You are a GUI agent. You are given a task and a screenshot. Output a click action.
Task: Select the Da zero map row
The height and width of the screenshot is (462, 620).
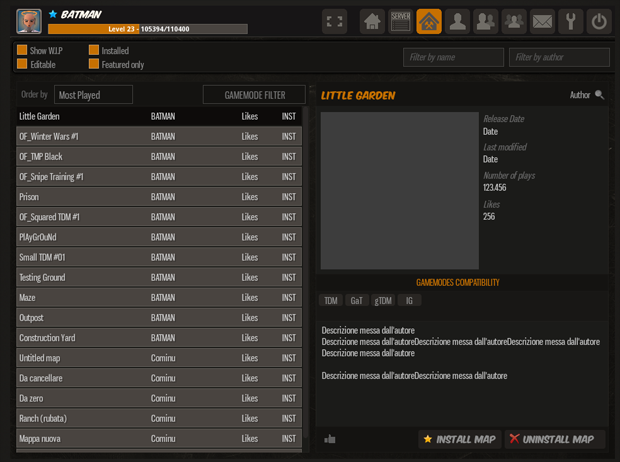(159, 399)
